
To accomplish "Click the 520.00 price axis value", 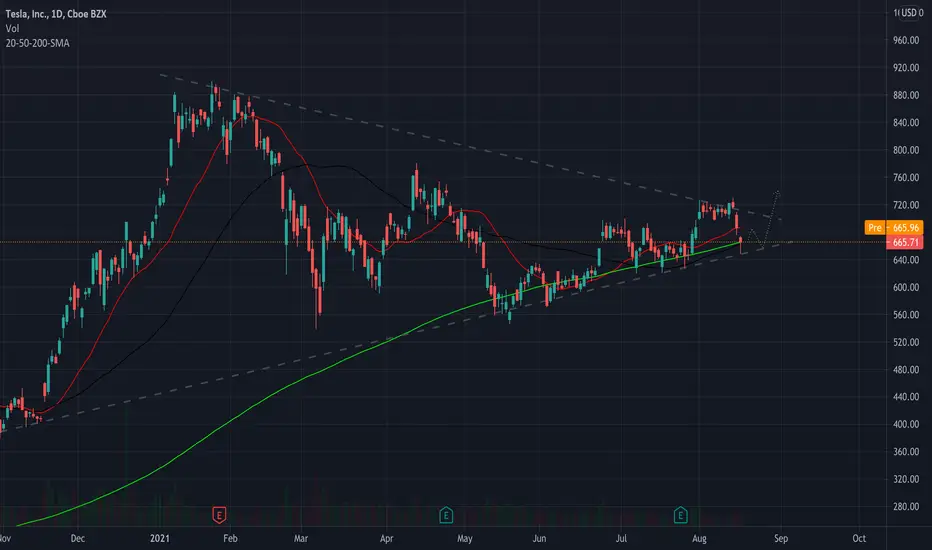I will coord(906,342).
